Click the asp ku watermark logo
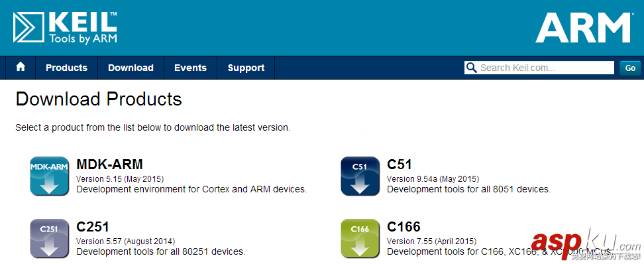 585,245
